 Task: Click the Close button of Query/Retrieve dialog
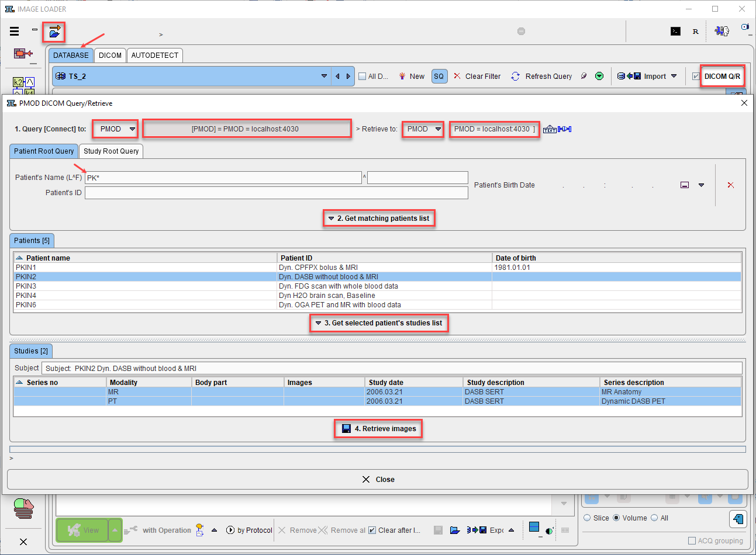378,480
